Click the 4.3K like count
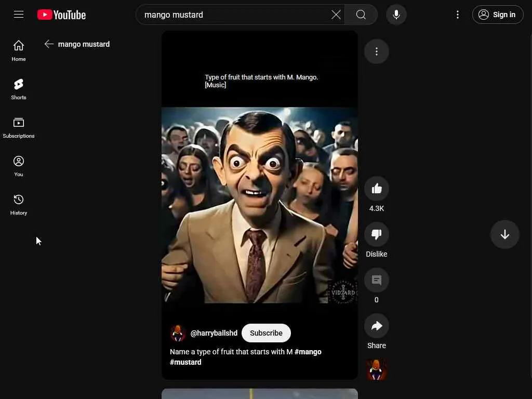Image resolution: width=532 pixels, height=399 pixels. 377,209
